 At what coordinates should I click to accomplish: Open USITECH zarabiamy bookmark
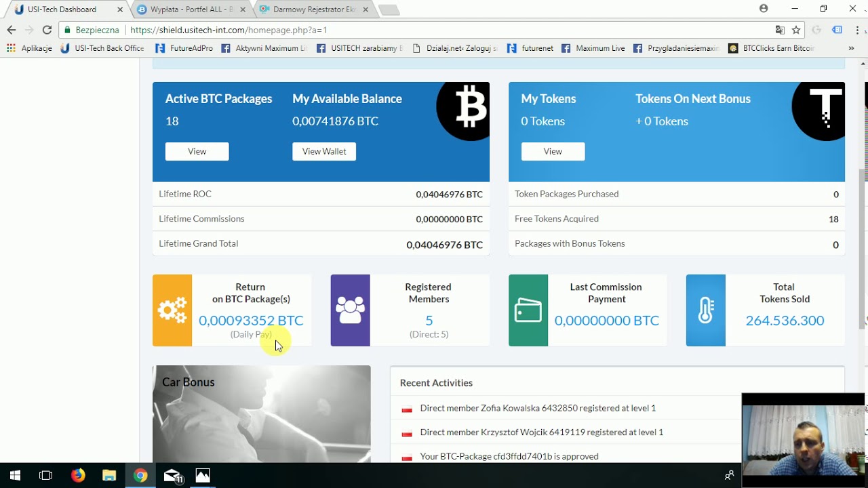tap(360, 48)
